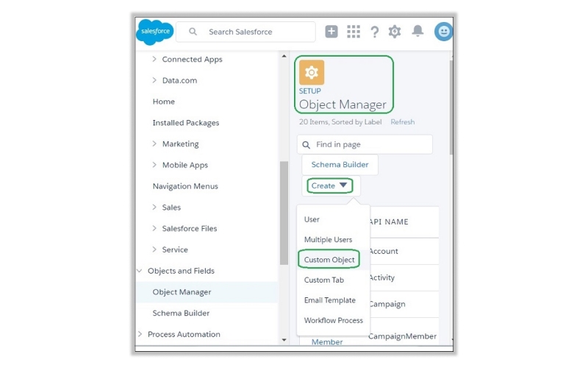The width and height of the screenshot is (588, 368).
Task: Expand the Data.com node
Action: 154,80
